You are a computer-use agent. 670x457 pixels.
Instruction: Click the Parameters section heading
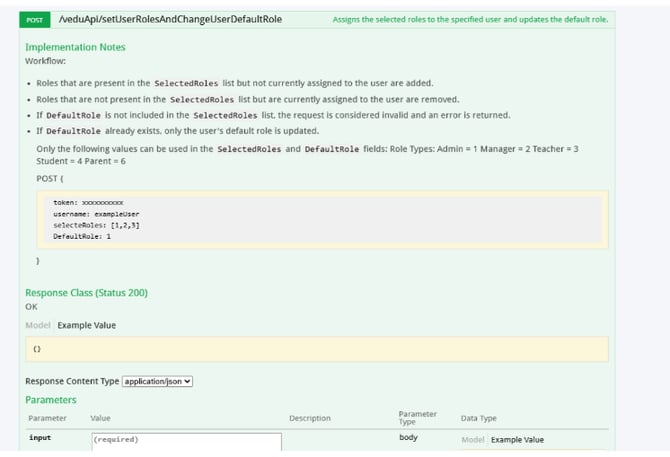click(x=50, y=400)
